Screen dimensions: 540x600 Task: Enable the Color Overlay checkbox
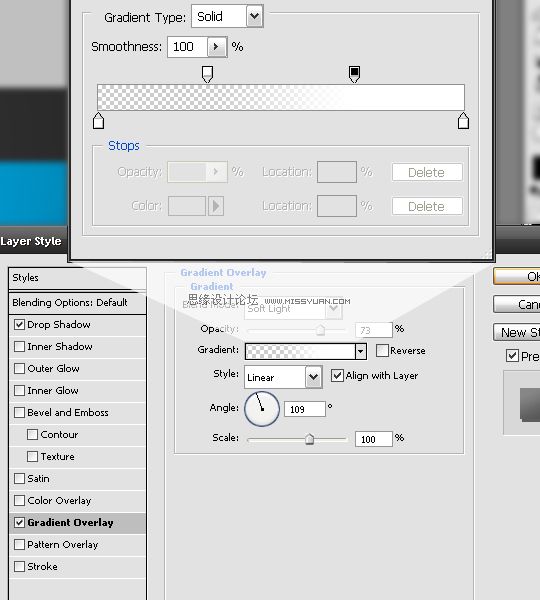point(19,501)
